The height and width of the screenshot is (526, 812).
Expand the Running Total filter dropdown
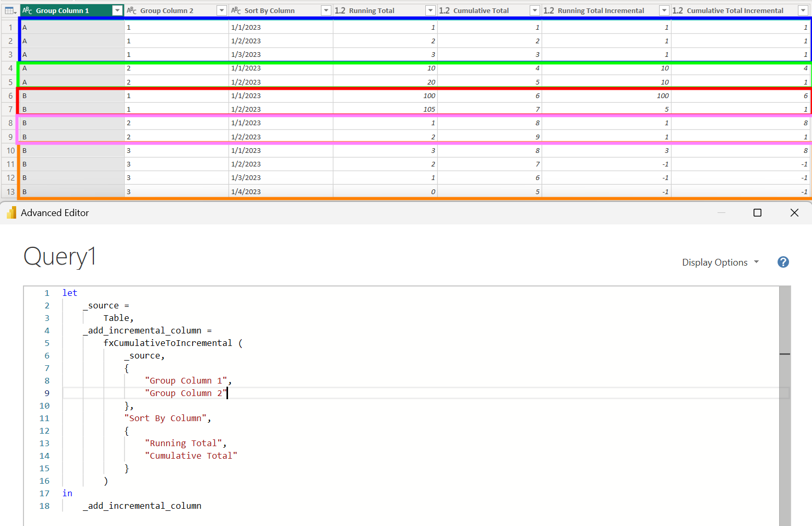431,10
